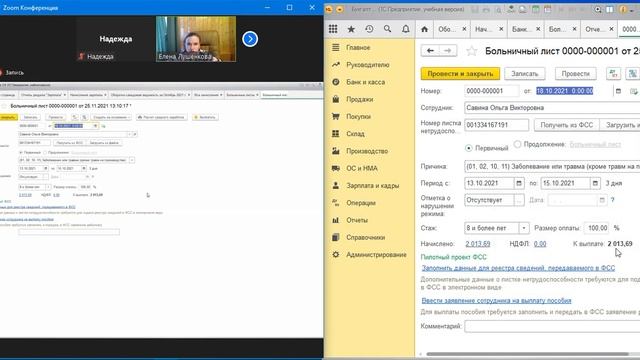
Task: Close the Отче... tab
Action: click(611, 29)
